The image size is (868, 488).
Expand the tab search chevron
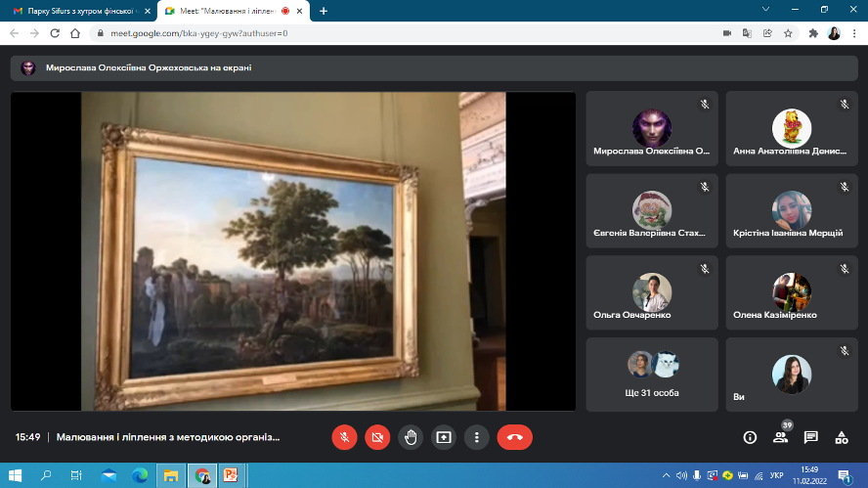pyautogui.click(x=765, y=10)
